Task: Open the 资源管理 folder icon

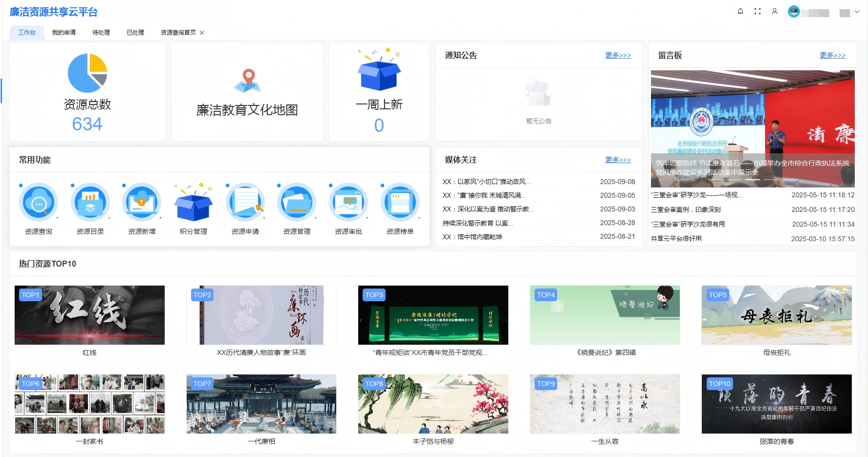Action: click(x=297, y=202)
